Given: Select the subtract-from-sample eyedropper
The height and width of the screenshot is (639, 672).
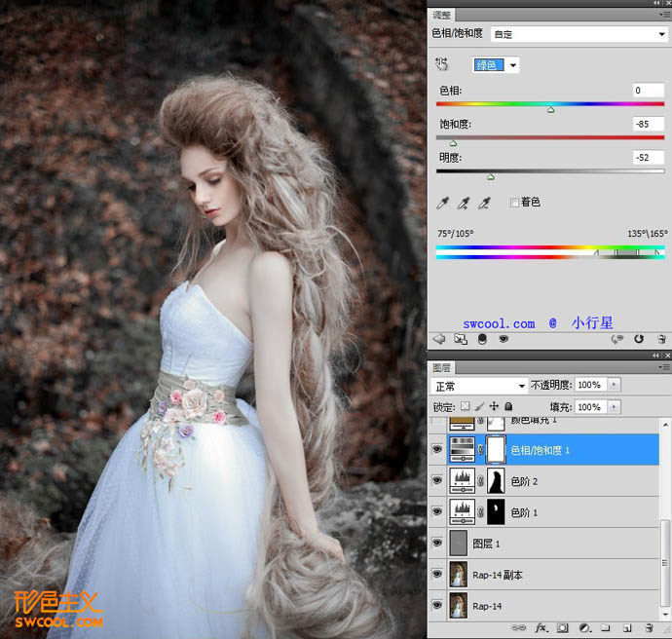Looking at the screenshot, I should (x=484, y=203).
